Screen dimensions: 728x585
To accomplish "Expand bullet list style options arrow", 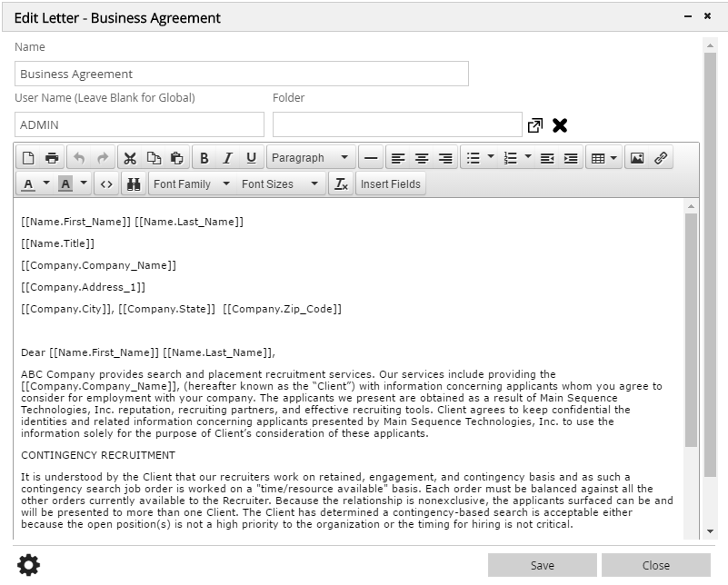I will pos(491,157).
